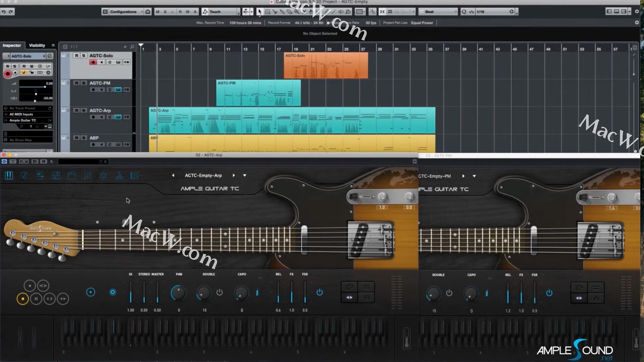The height and width of the screenshot is (362, 644).
Task: Open Main panel in Ample Guitar Arp
Action: point(9,175)
